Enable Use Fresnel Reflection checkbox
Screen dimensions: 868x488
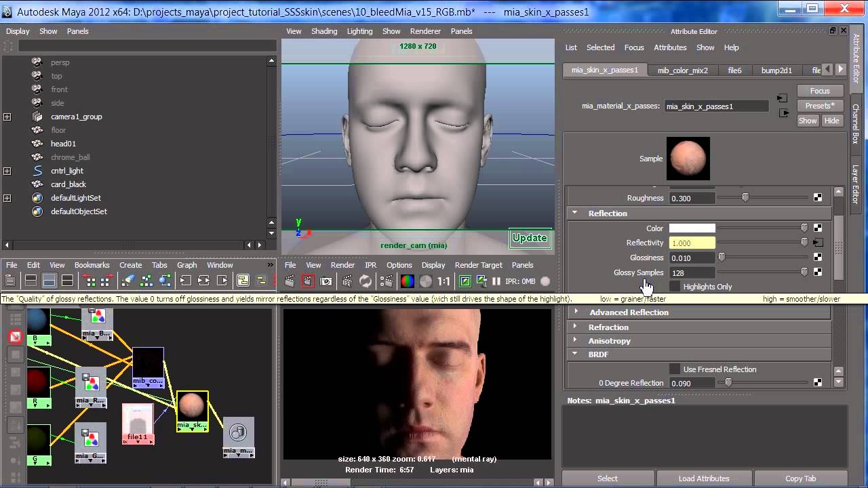click(x=675, y=369)
